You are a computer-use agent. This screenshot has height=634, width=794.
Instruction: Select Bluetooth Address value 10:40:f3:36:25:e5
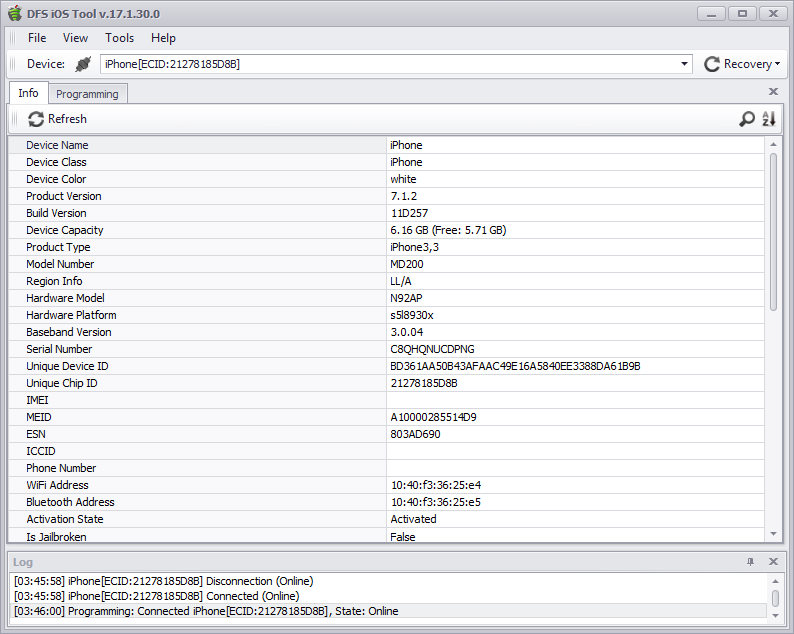click(436, 502)
